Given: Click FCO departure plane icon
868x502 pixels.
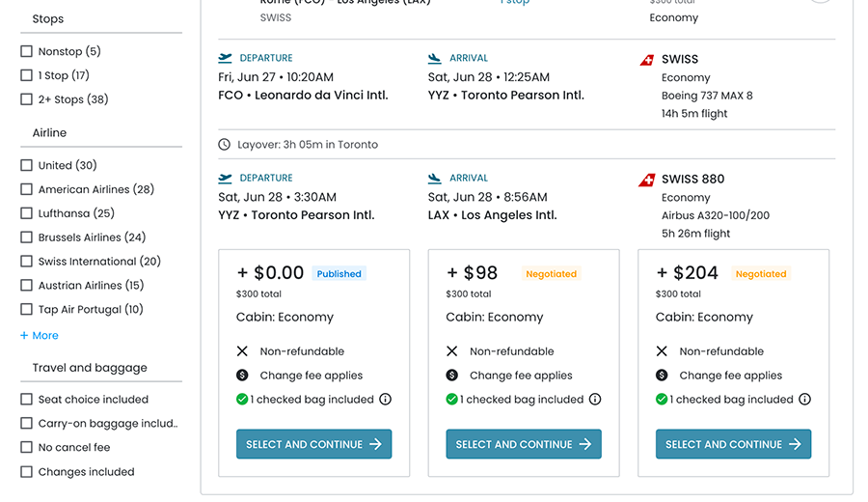Looking at the screenshot, I should pos(226,58).
